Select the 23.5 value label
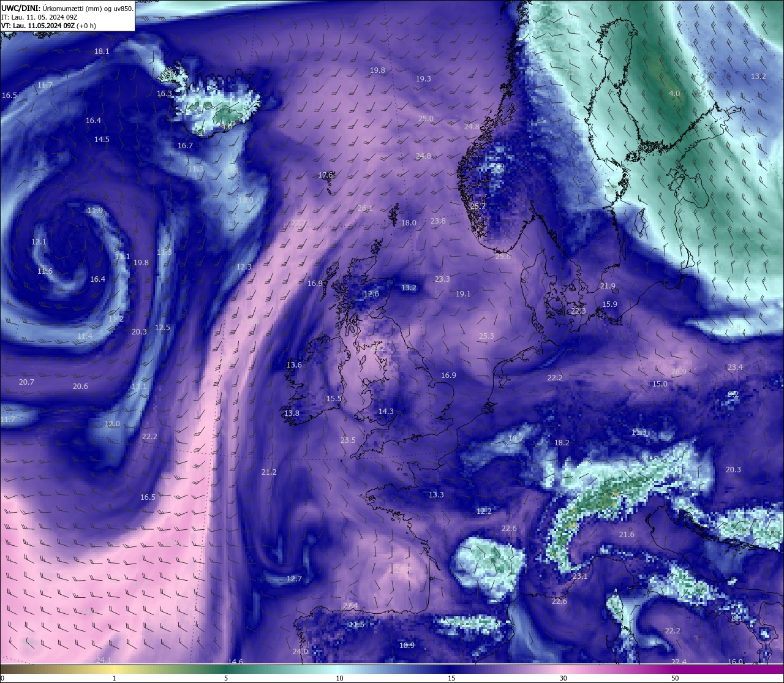The image size is (784, 683). click(x=348, y=440)
